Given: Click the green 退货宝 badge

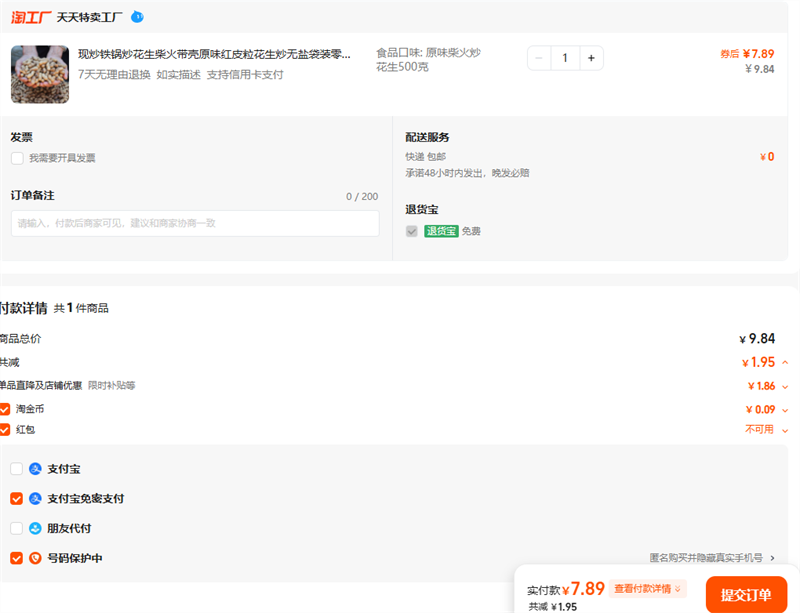Looking at the screenshot, I should [x=441, y=231].
